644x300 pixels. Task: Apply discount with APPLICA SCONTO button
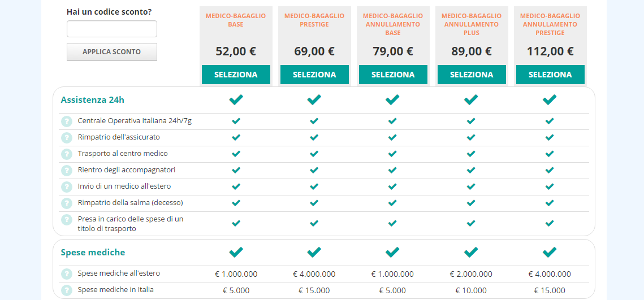click(112, 52)
